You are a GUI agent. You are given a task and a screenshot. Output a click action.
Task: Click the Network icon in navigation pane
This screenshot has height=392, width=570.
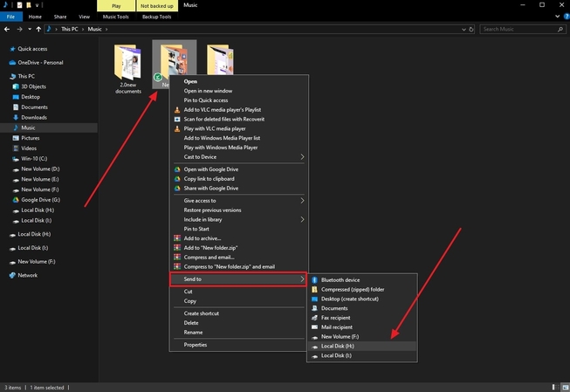coord(11,275)
